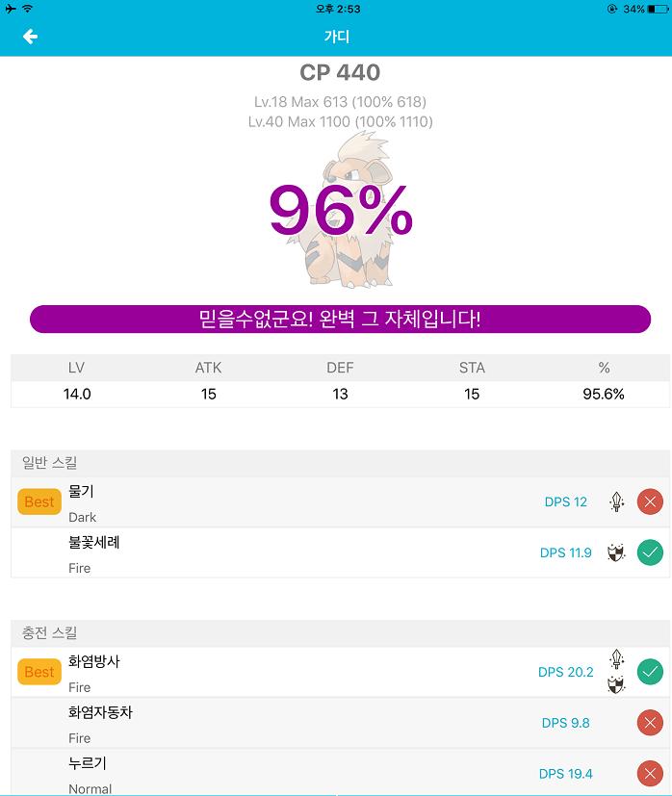This screenshot has height=796, width=672.
Task: Tap the Best badge beside 물기
Action: pos(39,501)
